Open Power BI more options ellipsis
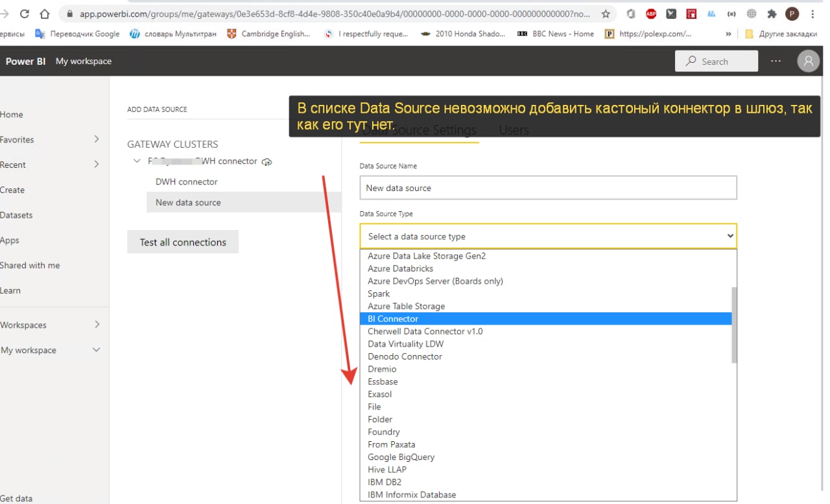 tap(776, 61)
